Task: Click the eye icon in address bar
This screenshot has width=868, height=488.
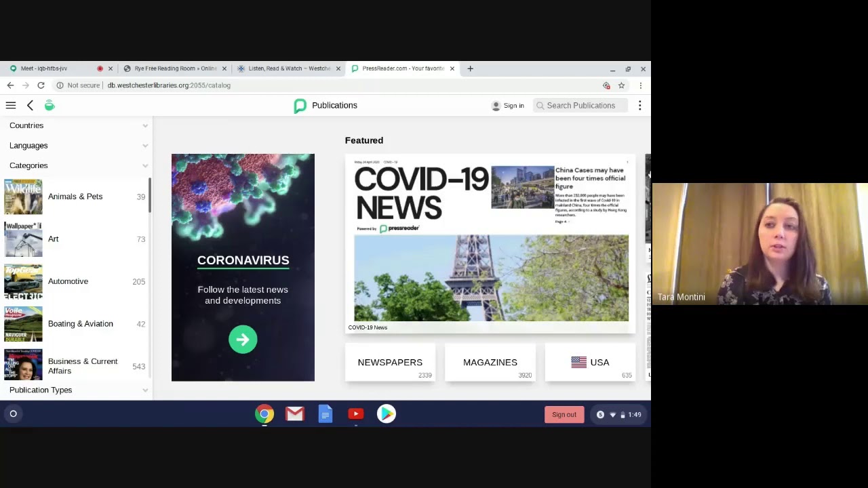Action: 606,85
